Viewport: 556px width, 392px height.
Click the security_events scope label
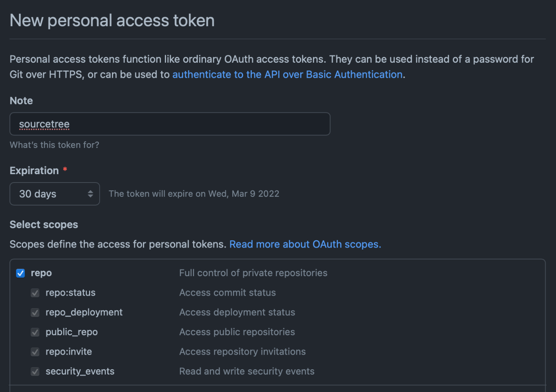(80, 371)
